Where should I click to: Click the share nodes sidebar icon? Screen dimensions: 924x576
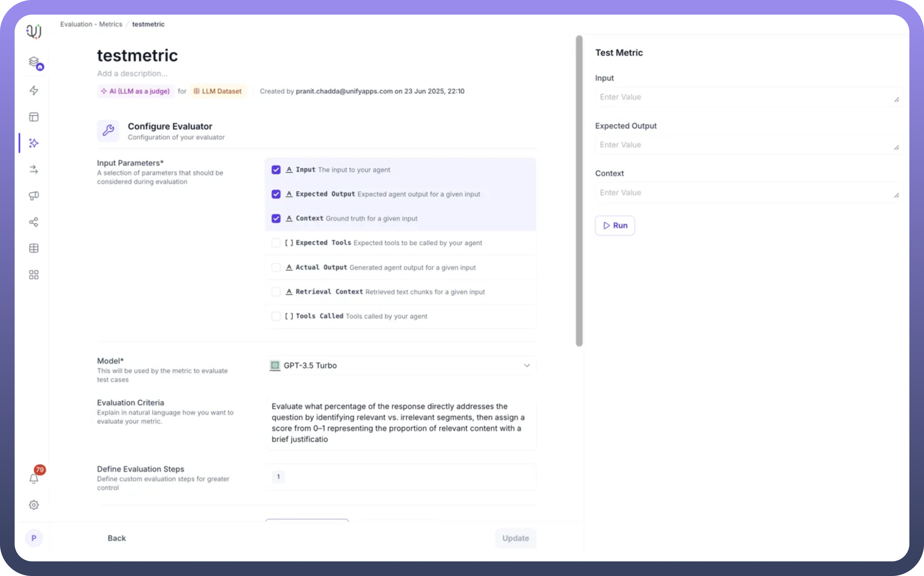coord(34,222)
